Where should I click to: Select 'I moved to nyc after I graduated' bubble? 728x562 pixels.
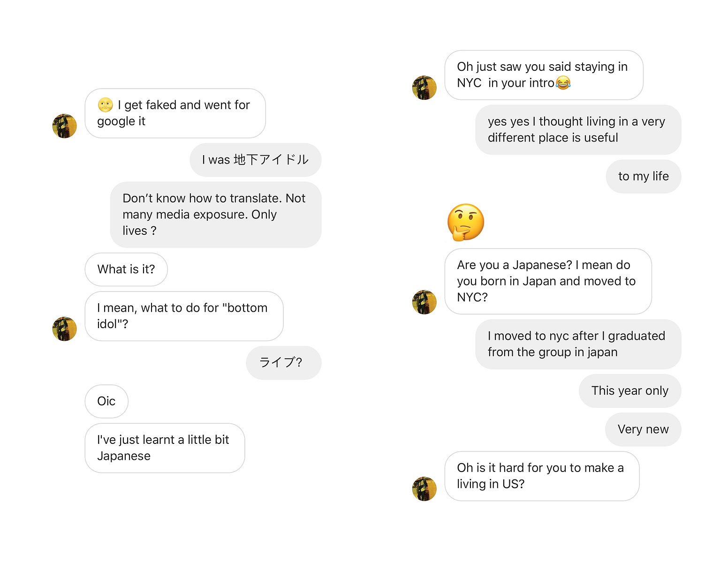[x=578, y=344]
